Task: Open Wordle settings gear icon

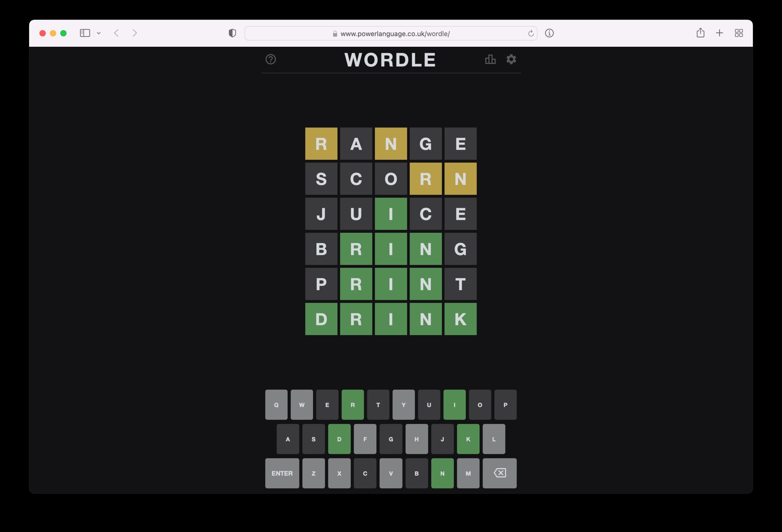Action: 511,59
